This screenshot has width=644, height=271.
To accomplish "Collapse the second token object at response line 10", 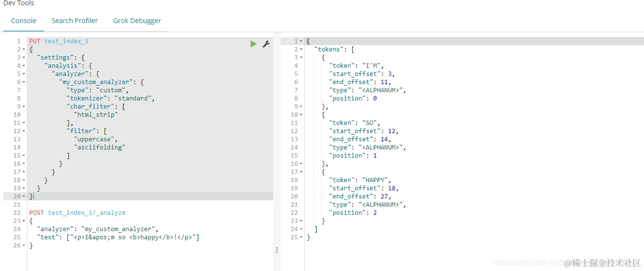I will point(301,115).
